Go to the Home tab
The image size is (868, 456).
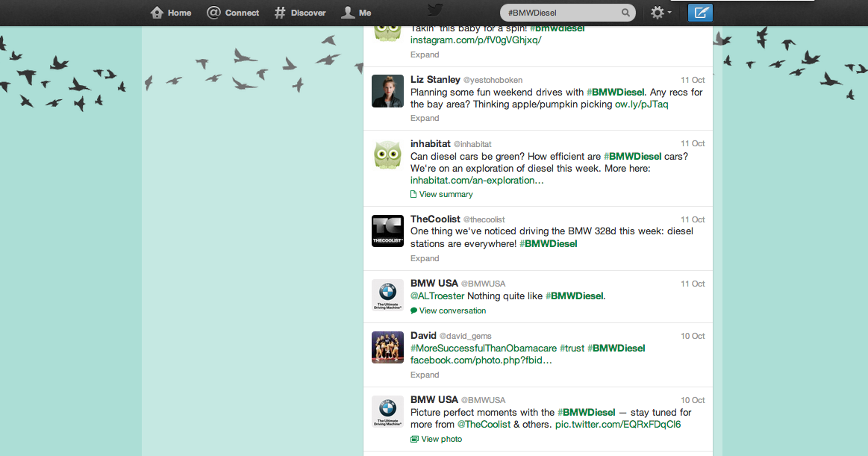coord(170,13)
